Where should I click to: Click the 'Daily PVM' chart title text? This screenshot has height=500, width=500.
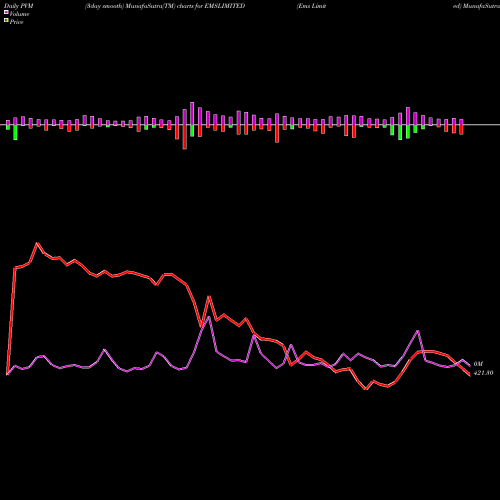(x=19, y=6)
